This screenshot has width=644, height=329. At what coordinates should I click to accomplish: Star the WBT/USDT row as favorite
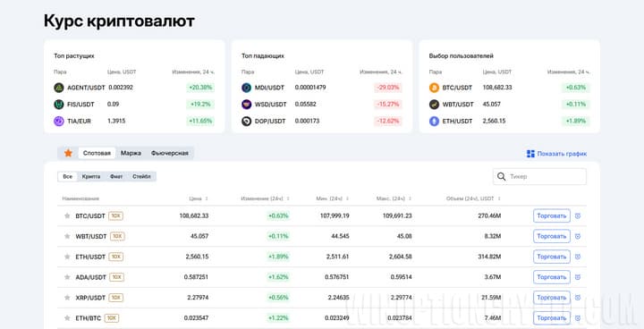pos(67,236)
